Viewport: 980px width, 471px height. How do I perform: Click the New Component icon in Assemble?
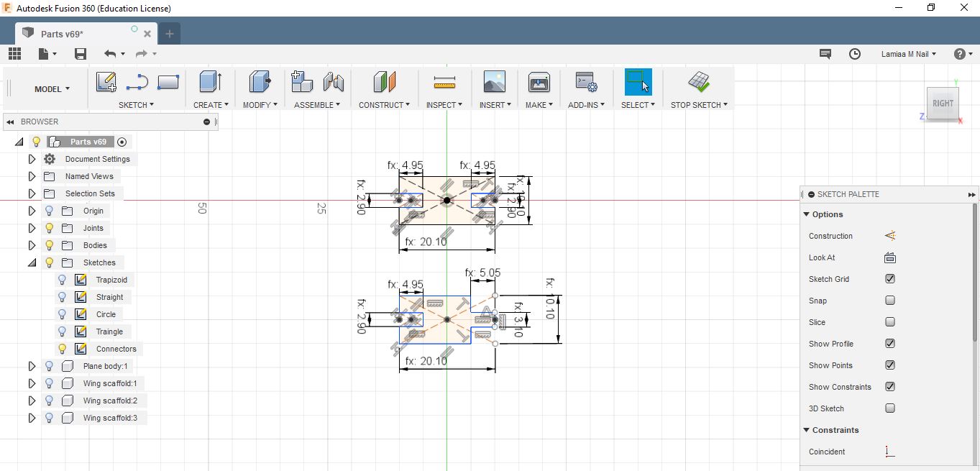(301, 82)
